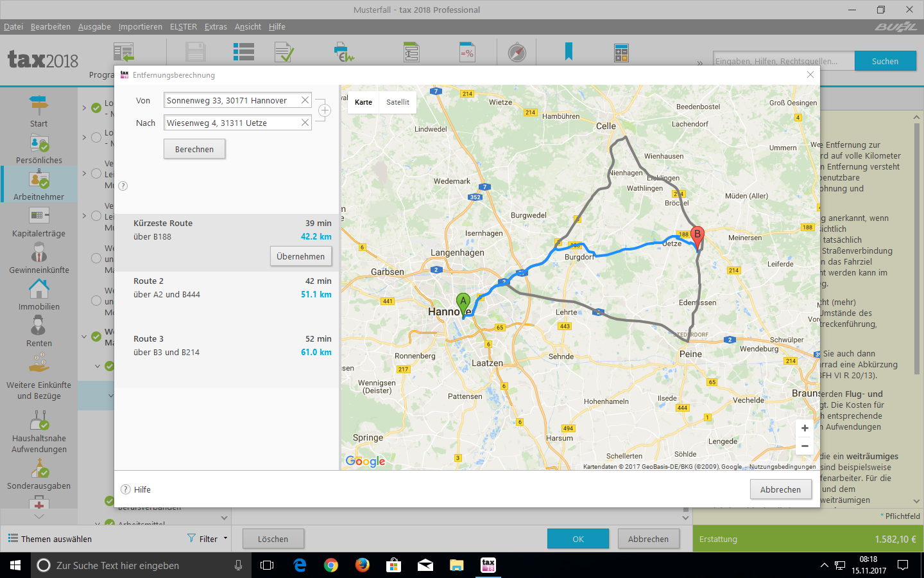Open the Importieren menu
Viewport: 924px width, 578px height.
[x=141, y=27]
